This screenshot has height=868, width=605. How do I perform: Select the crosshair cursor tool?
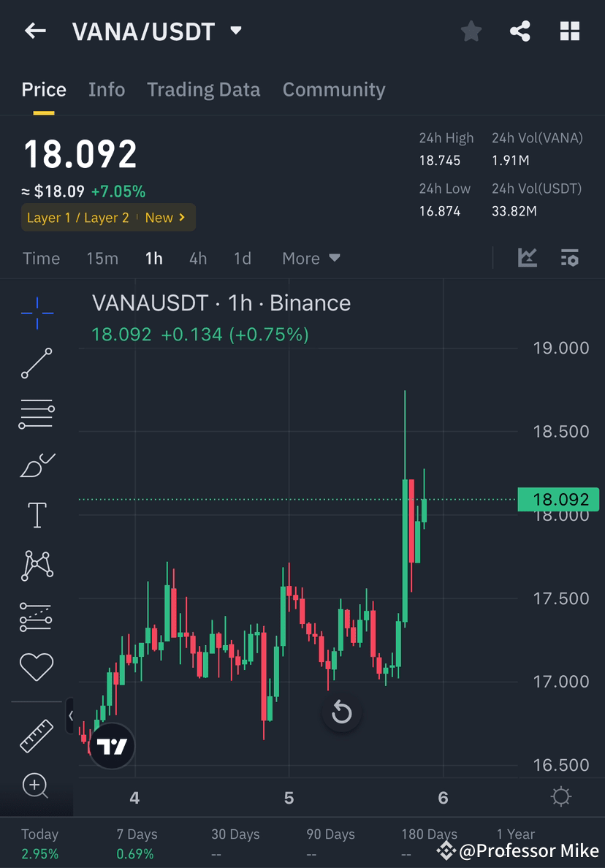coord(37,313)
